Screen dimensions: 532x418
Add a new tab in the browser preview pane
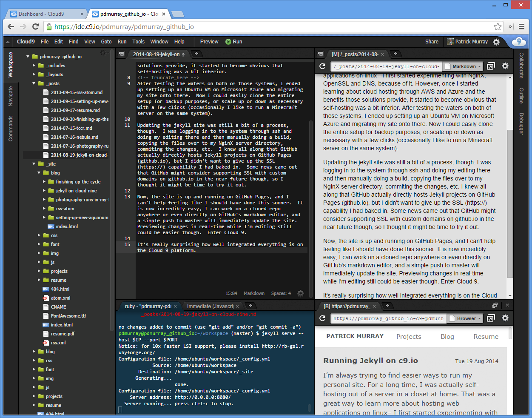[387, 306]
